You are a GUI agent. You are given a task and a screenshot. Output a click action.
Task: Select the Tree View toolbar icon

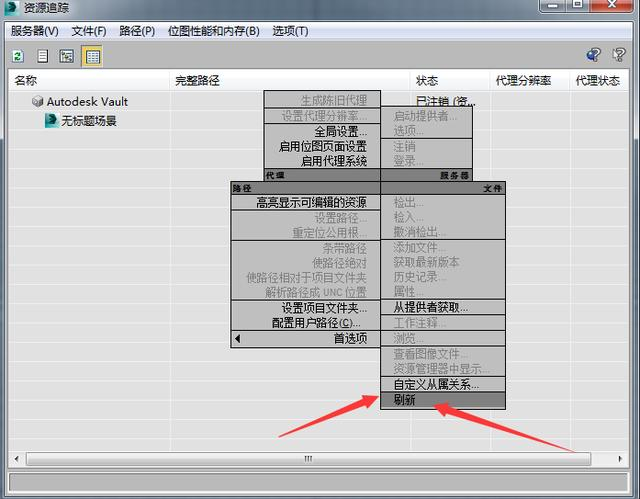[x=67, y=56]
